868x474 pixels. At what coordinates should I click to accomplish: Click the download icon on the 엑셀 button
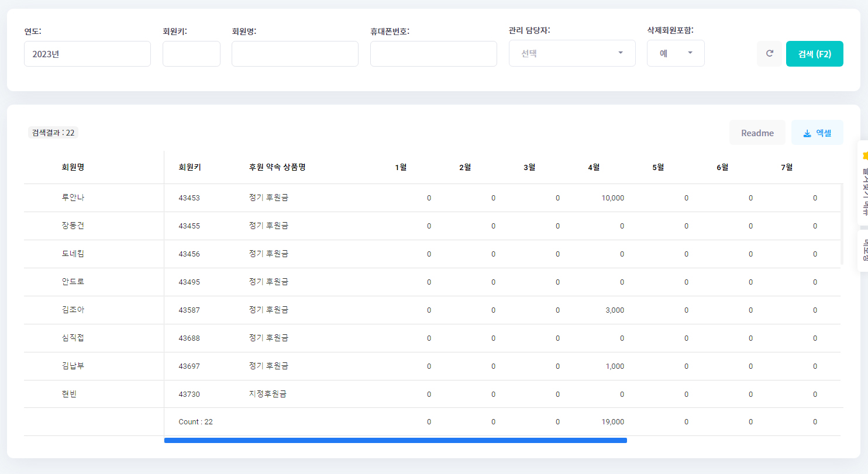(x=807, y=133)
